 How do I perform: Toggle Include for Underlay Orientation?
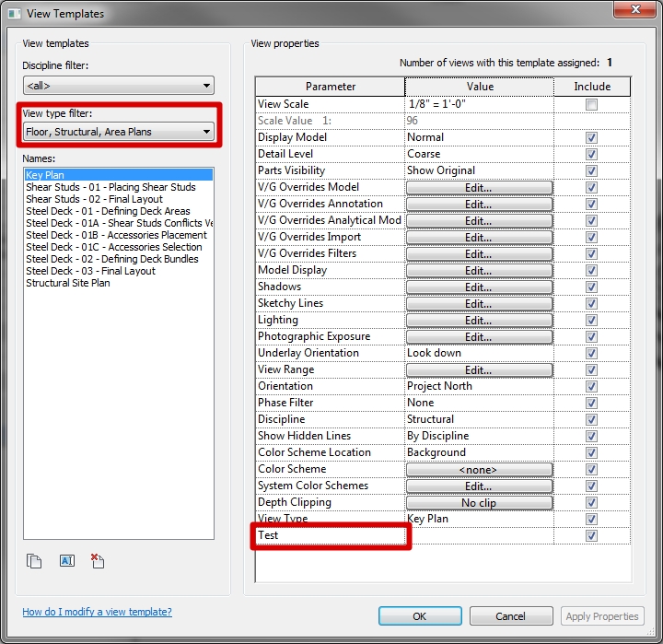pyautogui.click(x=591, y=353)
